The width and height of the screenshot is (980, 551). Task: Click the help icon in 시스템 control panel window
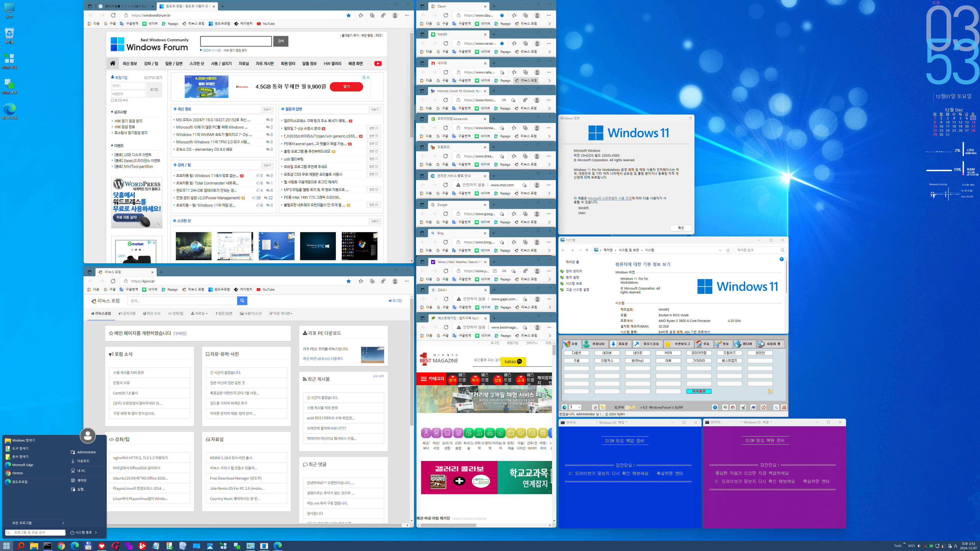coord(781,259)
